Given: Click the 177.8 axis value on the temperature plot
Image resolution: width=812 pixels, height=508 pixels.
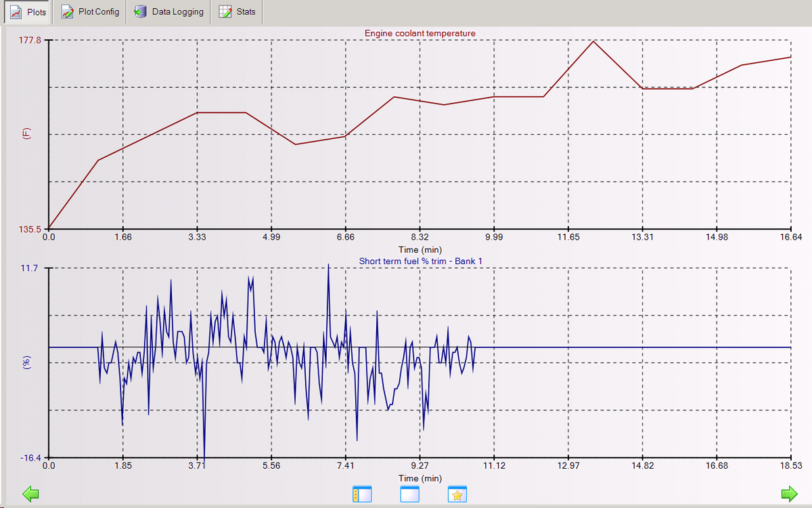Looking at the screenshot, I should coord(30,41).
